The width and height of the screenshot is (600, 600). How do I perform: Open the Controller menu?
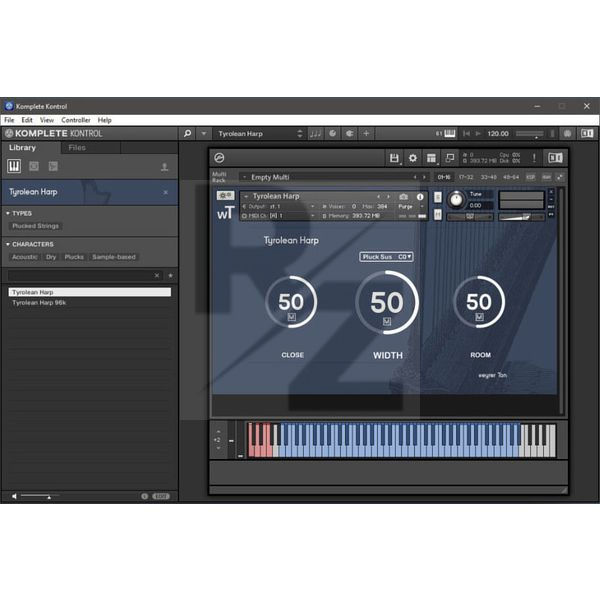click(76, 120)
